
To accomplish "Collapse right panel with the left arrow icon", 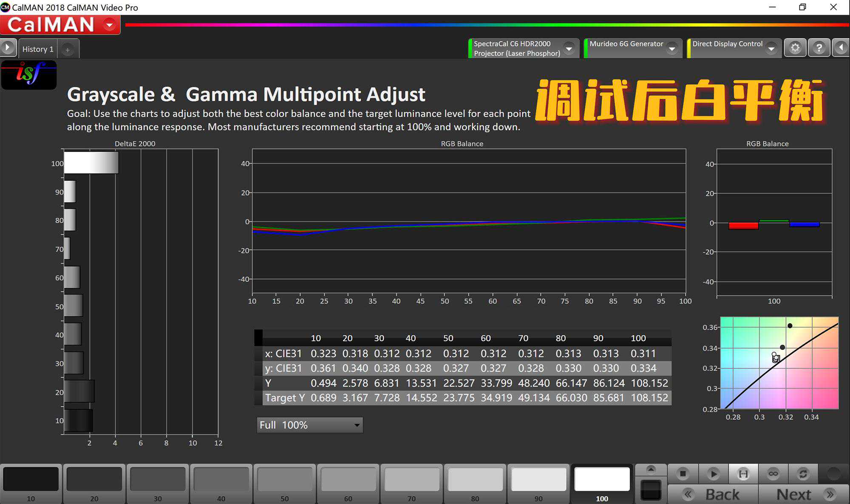I will (841, 48).
